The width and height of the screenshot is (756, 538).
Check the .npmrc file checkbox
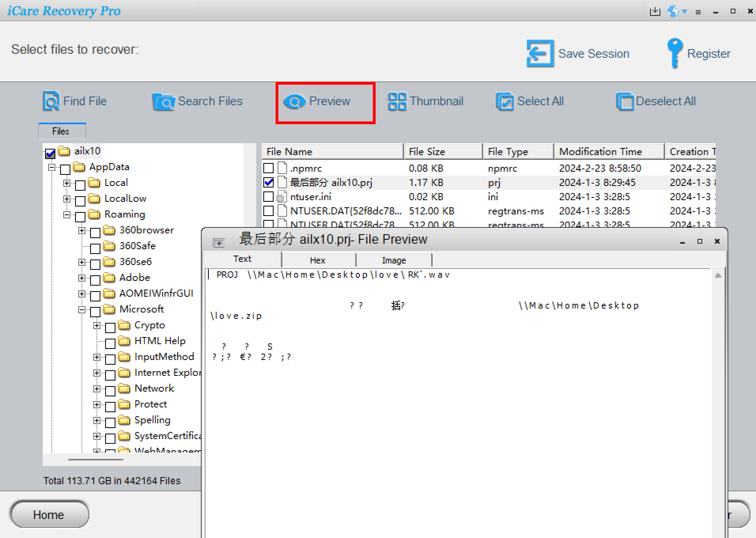coord(269,168)
